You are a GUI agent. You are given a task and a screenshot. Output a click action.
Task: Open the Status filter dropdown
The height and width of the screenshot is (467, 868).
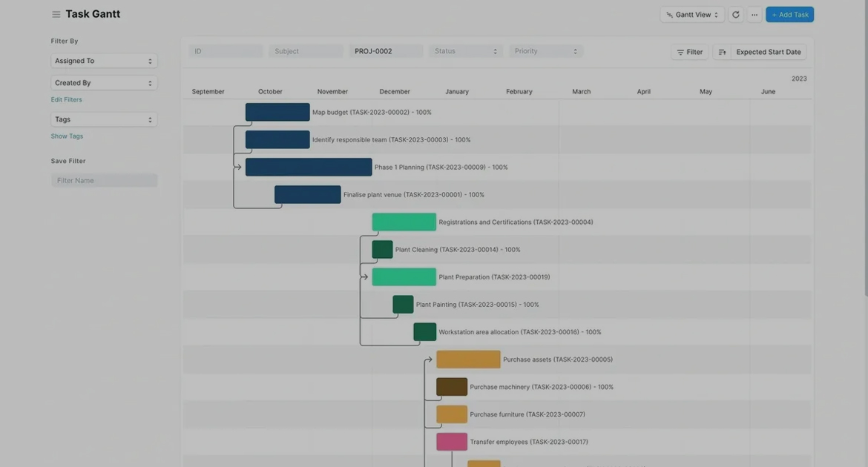coord(465,51)
